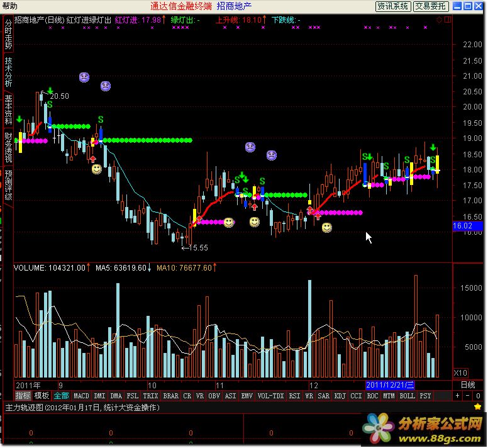The image size is (488, 448).
Task: Click the 主力轨迹图 panel title
Action: 82,407
